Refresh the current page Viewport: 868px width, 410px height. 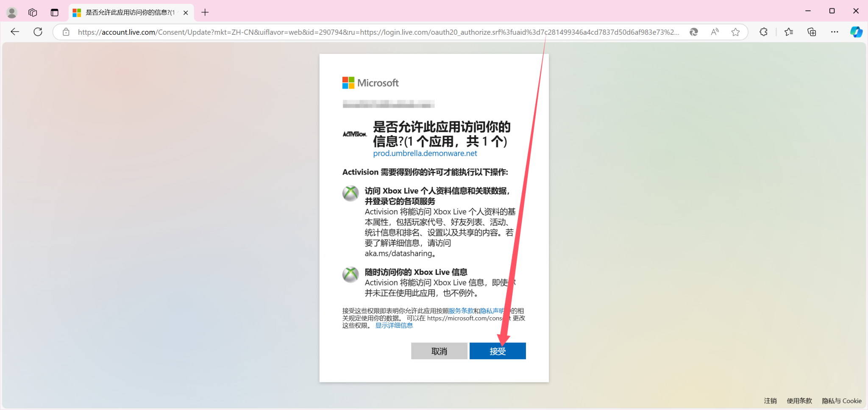click(38, 31)
